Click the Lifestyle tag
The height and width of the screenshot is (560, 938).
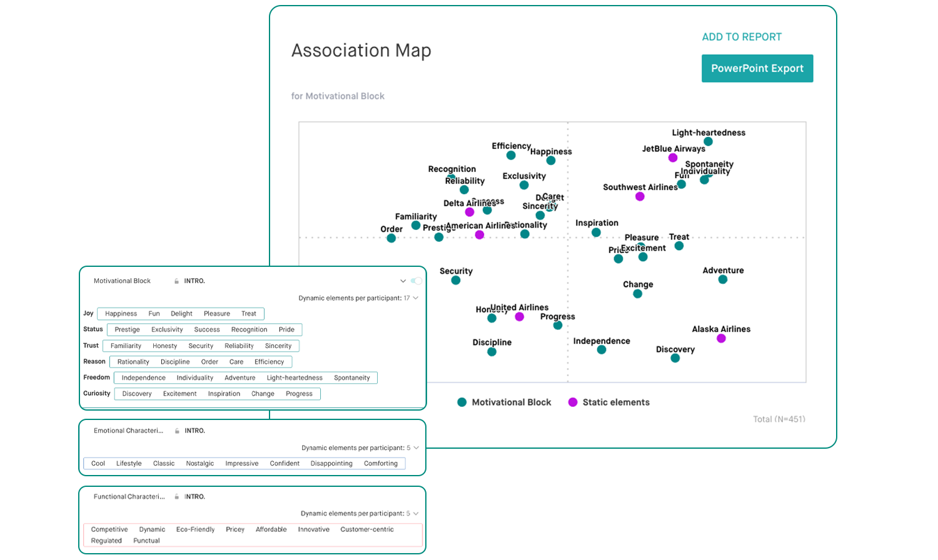129,464
